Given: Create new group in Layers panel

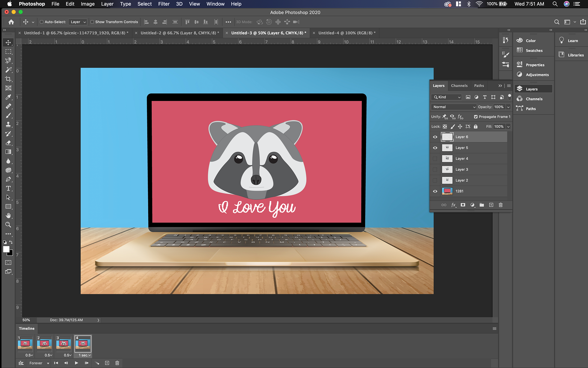Looking at the screenshot, I should [x=482, y=205].
